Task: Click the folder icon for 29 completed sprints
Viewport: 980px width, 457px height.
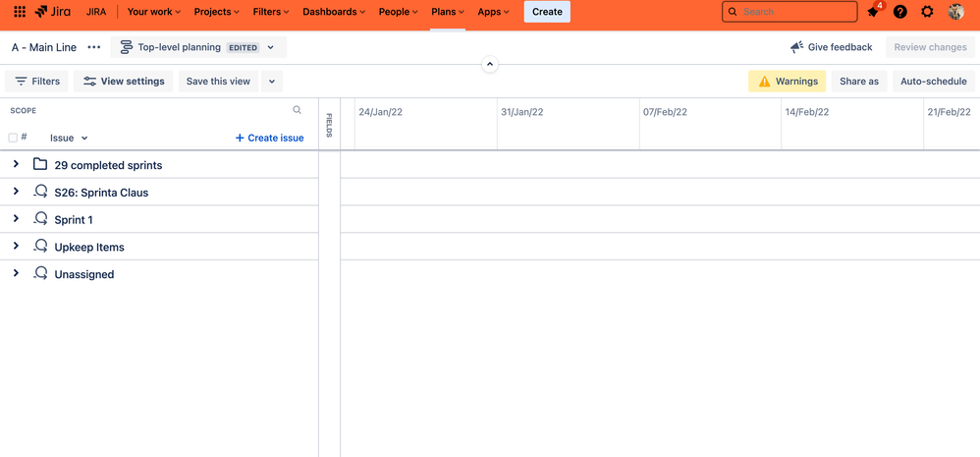Action: pos(40,164)
